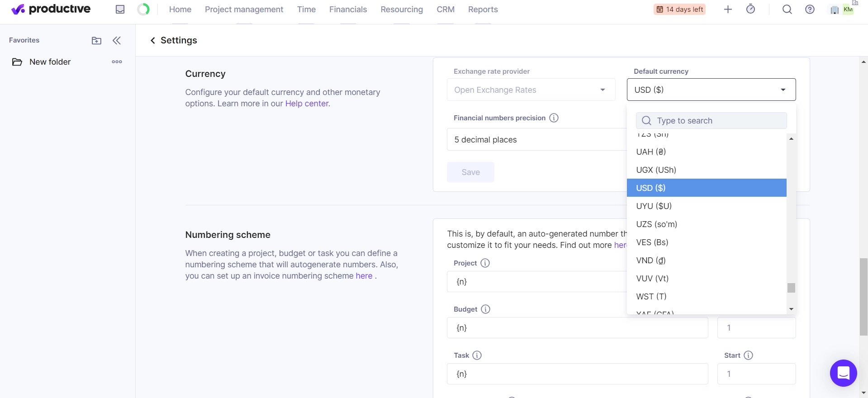Add new favorites folder icon
Screen dimensions: 868x398
click(x=96, y=41)
